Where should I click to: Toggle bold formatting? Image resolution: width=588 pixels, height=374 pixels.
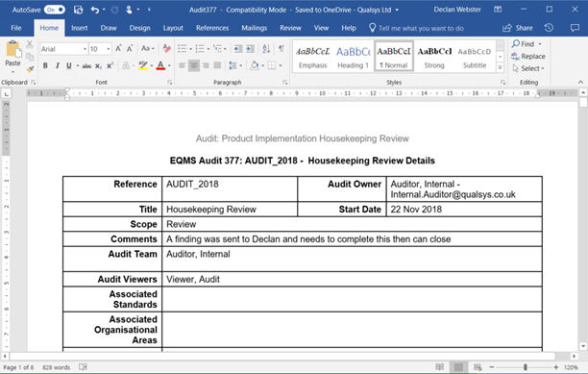45,66
